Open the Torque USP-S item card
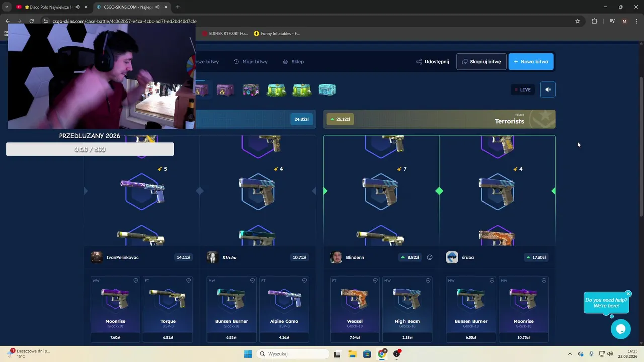Image resolution: width=644 pixels, height=362 pixels. click(x=168, y=309)
